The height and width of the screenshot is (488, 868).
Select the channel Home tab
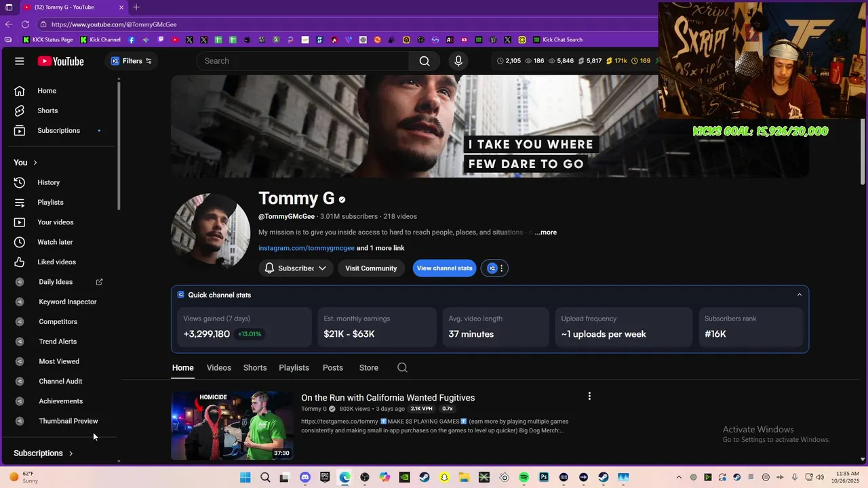(x=183, y=368)
